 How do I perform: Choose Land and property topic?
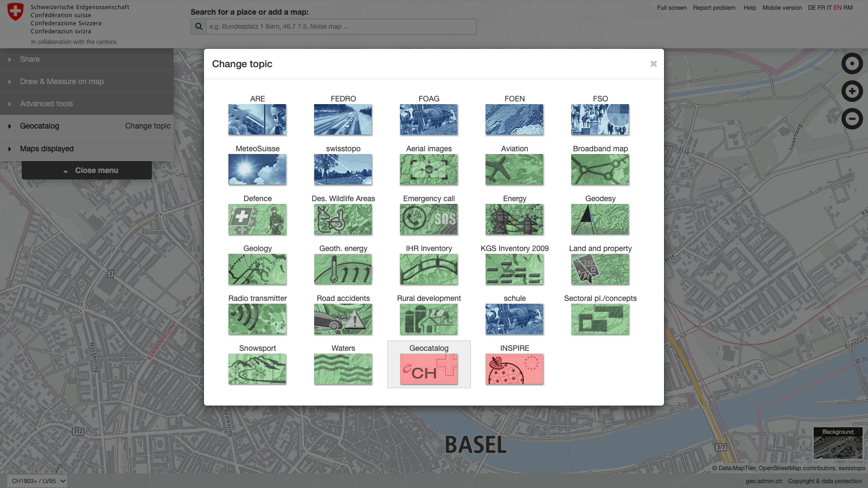coord(600,269)
